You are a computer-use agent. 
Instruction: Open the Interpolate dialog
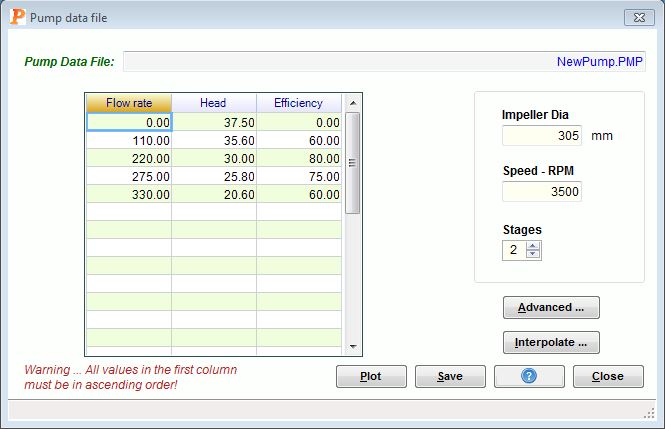551,342
